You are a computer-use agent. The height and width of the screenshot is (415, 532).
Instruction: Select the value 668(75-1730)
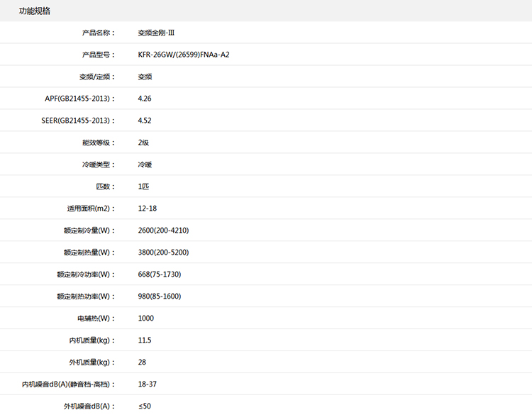pos(160,274)
